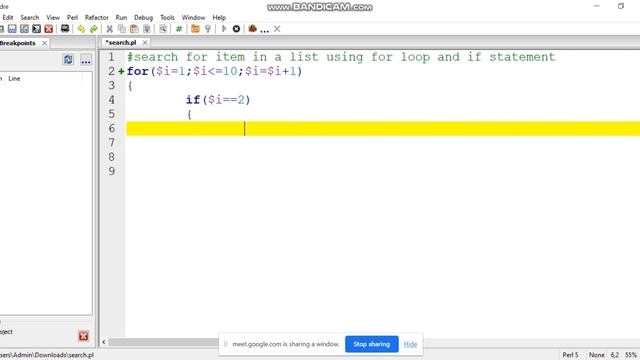
Task: Open the Help menu
Action: pyautogui.click(x=219, y=18)
